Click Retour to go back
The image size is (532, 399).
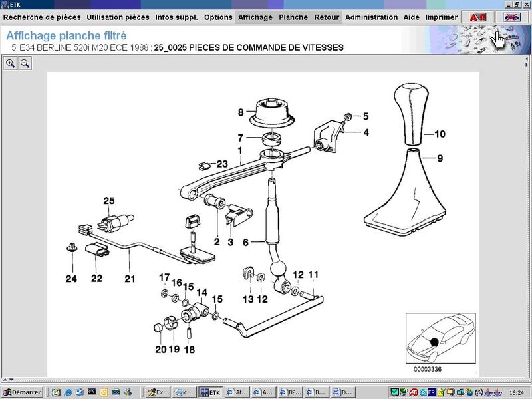pyautogui.click(x=327, y=17)
